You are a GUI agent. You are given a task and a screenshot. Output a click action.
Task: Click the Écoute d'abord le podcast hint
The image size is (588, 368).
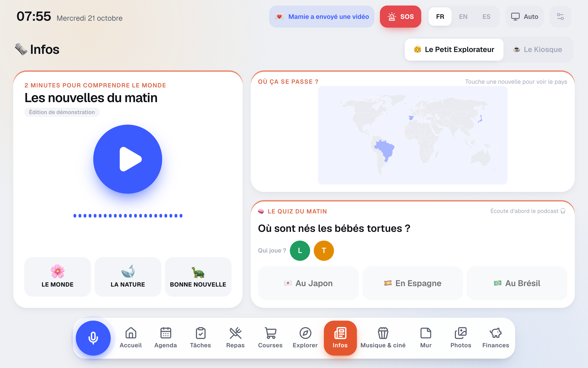[528, 211]
